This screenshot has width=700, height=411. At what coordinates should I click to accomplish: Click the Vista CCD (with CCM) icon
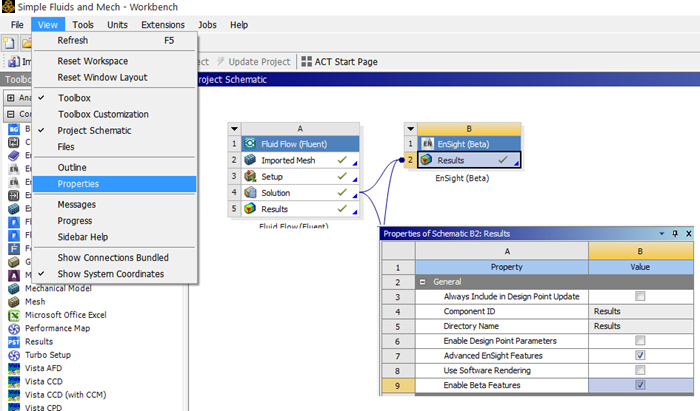click(x=14, y=395)
